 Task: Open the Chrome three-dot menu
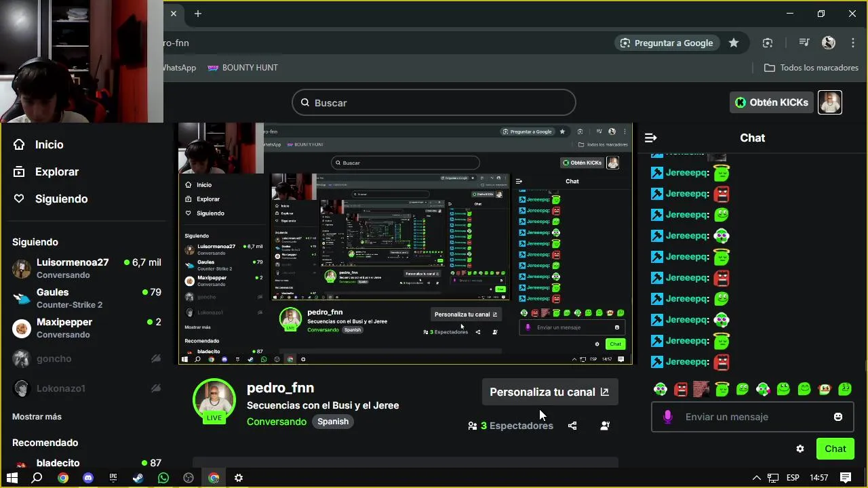tap(853, 43)
